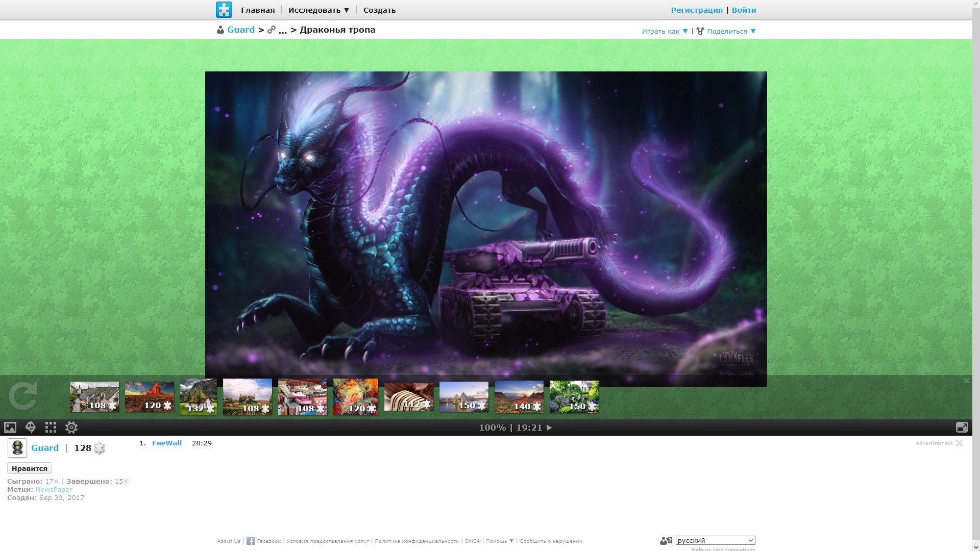Open the русский language selector
This screenshot has width=980, height=551.
coord(715,540)
